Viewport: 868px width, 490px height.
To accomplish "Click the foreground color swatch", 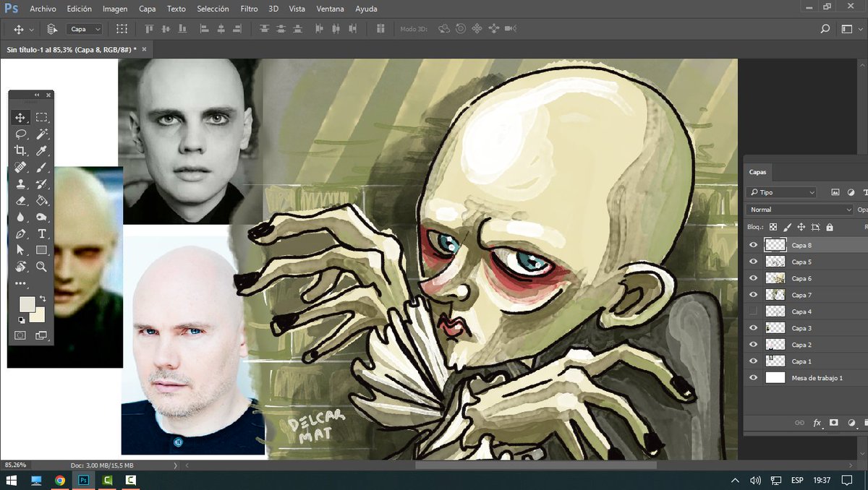I will point(26,304).
